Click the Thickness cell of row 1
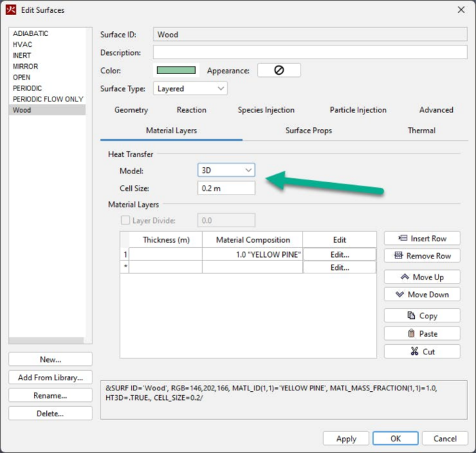The width and height of the screenshot is (476, 453). [x=166, y=254]
